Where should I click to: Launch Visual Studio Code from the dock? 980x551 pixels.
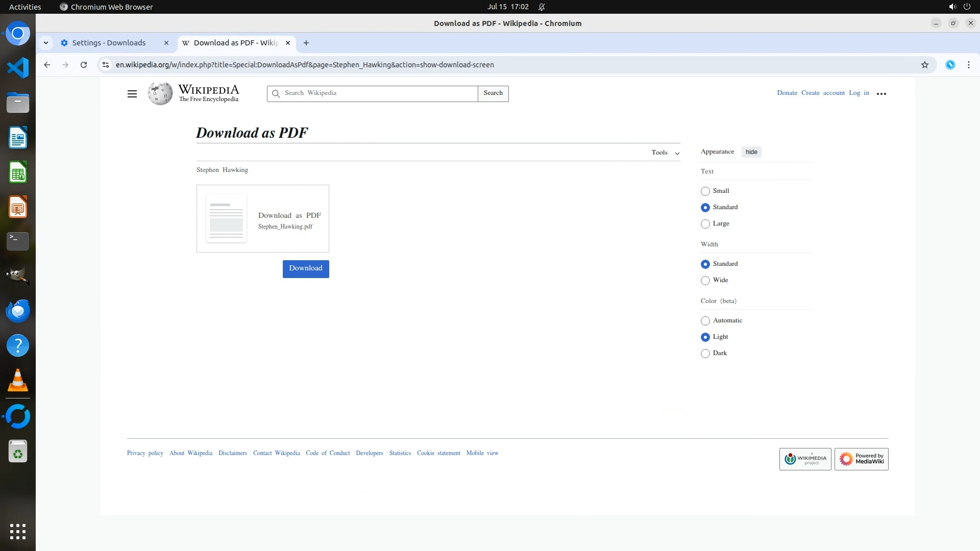click(18, 68)
